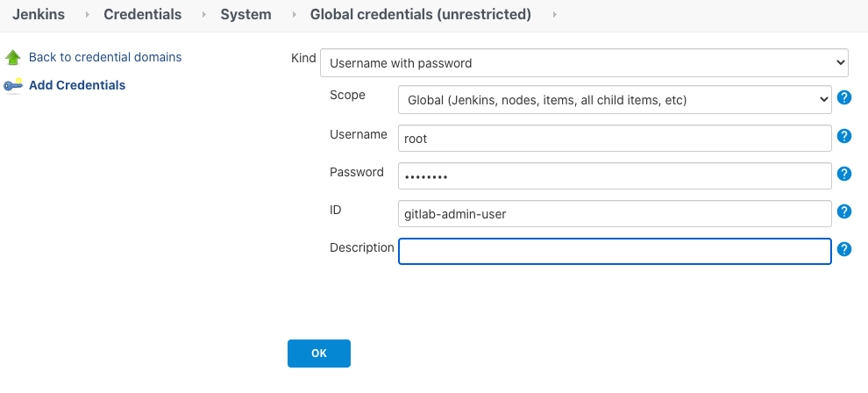This screenshot has height=393, width=868.
Task: Open help for the Username field
Action: click(x=844, y=136)
